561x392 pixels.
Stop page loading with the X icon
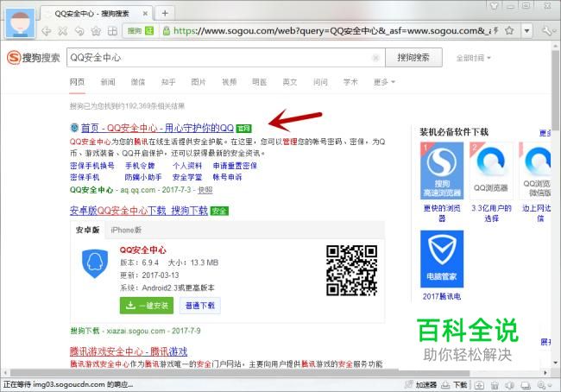[x=63, y=31]
